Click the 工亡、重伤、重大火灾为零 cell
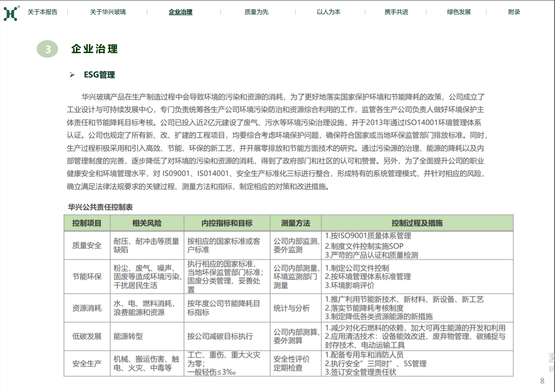 coord(227,363)
